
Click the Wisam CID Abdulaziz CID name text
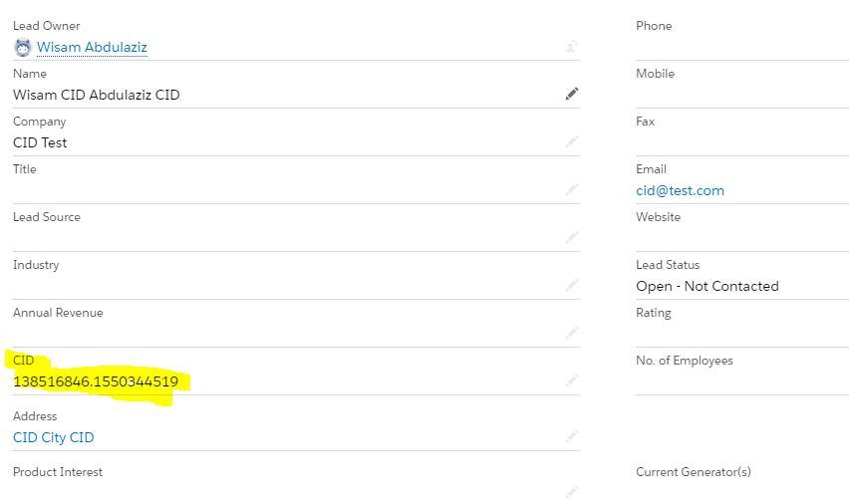pos(97,95)
